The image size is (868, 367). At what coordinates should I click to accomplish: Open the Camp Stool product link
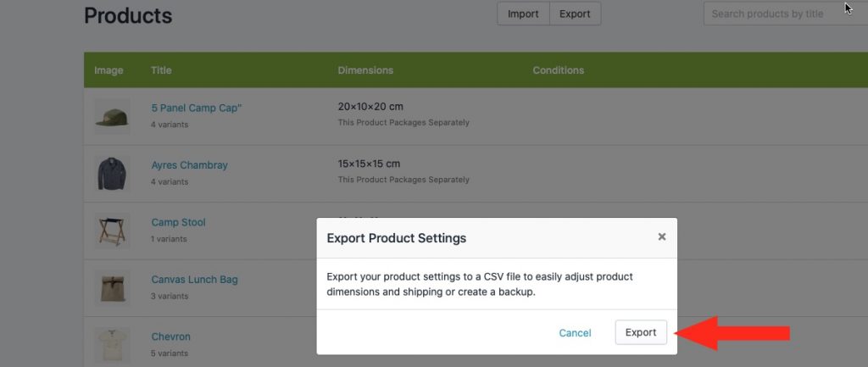[x=178, y=222]
